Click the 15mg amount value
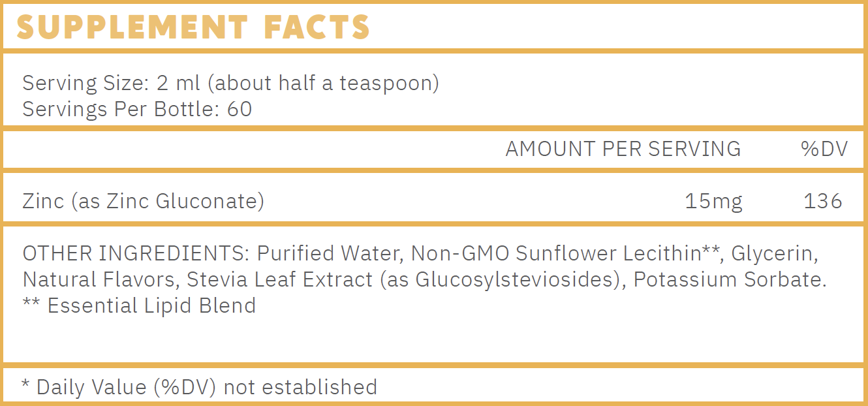This screenshot has width=868, height=406. [x=714, y=202]
